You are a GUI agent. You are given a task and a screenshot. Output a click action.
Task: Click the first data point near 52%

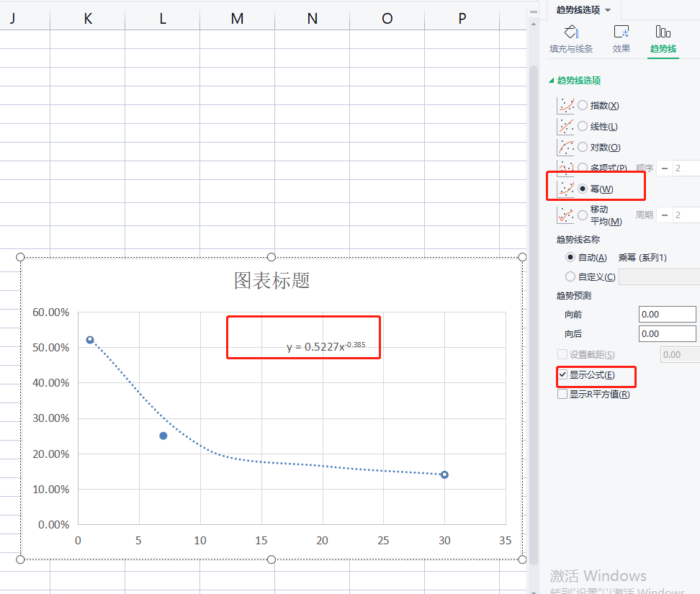coord(90,340)
